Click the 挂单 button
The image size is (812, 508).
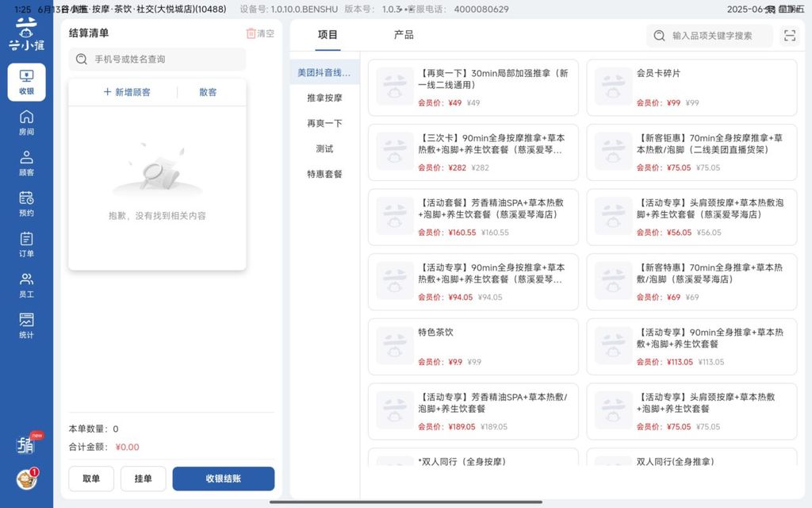(144, 479)
